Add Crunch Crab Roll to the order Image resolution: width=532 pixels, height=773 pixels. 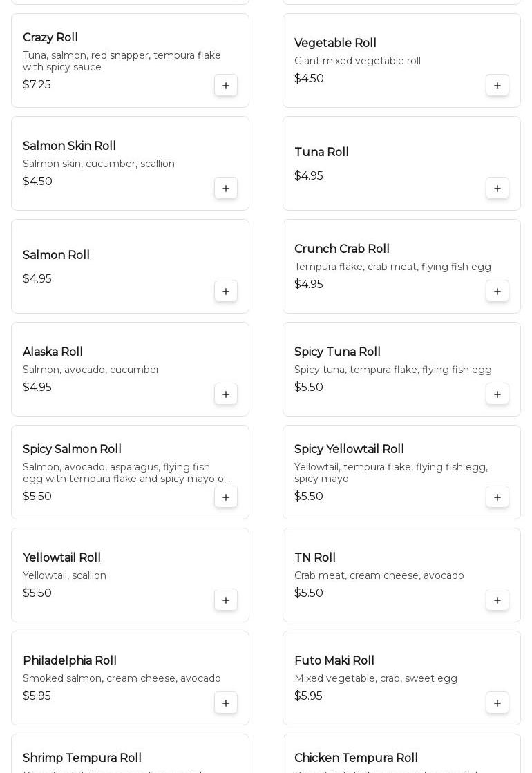pos(497,292)
